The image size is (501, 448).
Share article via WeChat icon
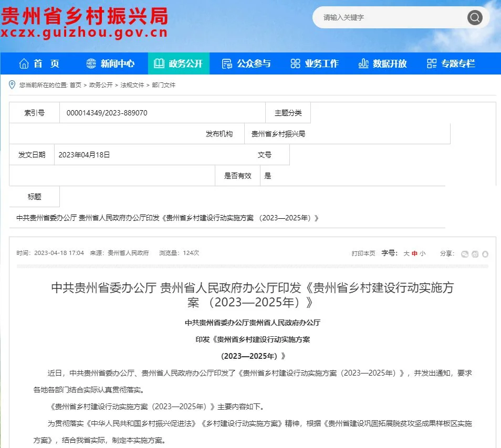[464, 254]
